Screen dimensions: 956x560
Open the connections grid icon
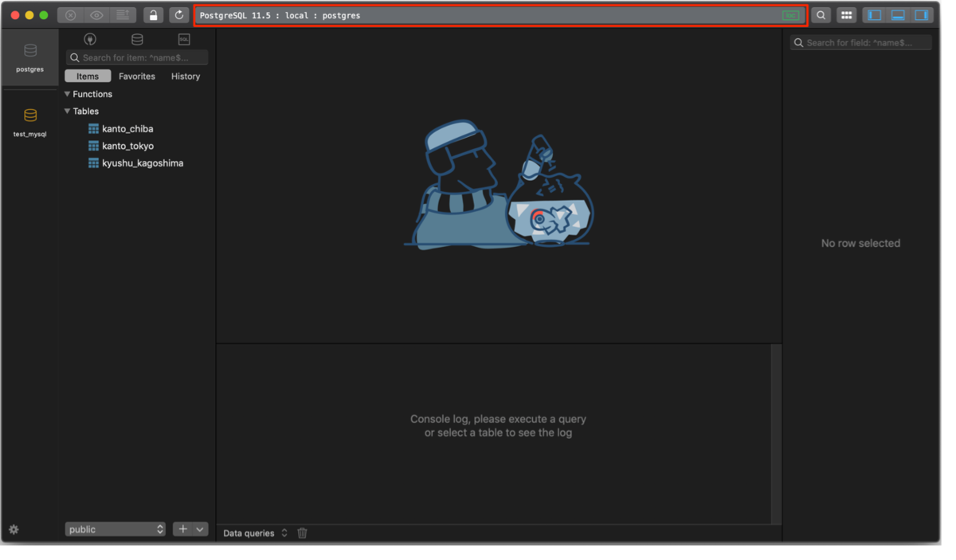[846, 15]
